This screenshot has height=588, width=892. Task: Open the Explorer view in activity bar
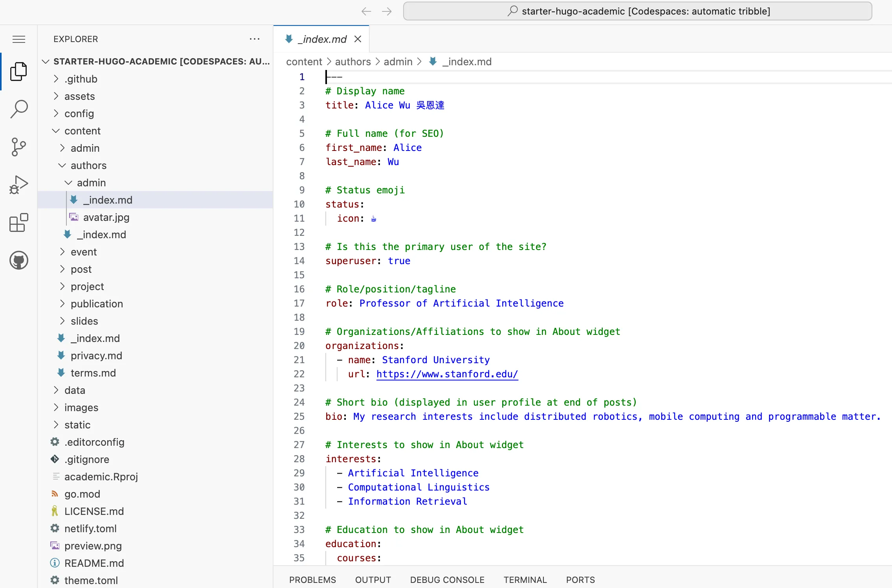pyautogui.click(x=18, y=72)
